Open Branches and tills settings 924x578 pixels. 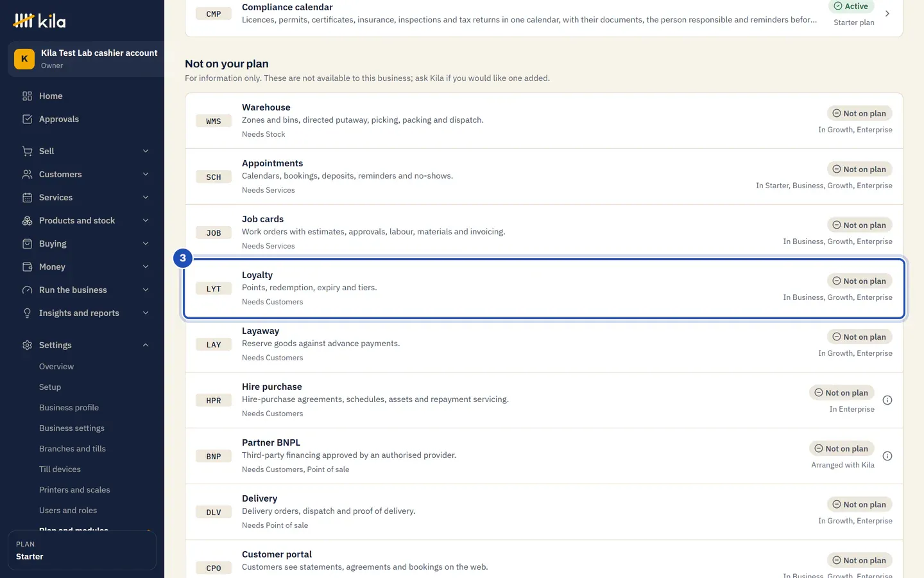pyautogui.click(x=73, y=448)
